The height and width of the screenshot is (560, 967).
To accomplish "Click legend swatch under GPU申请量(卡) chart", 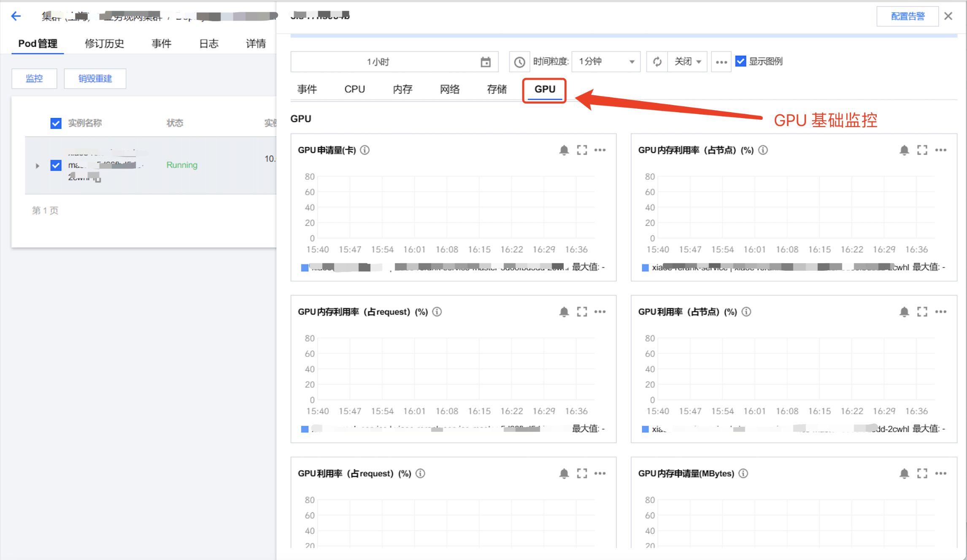I will pos(305,268).
